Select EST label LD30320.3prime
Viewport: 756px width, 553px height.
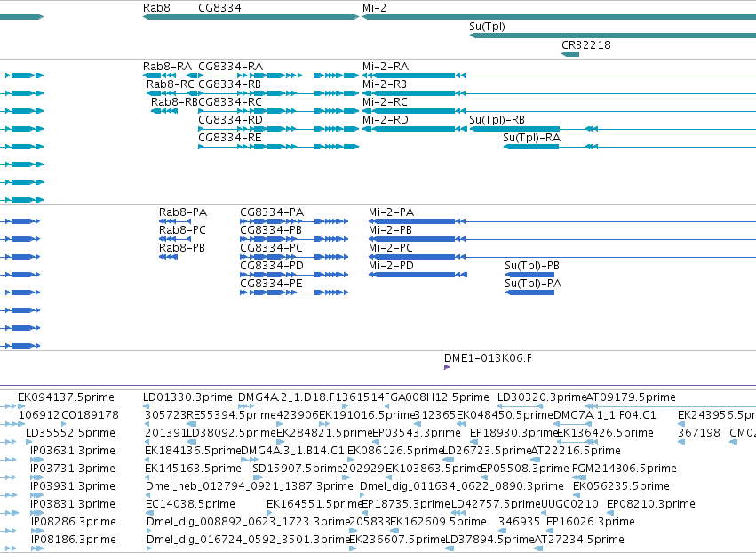pyautogui.click(x=542, y=397)
